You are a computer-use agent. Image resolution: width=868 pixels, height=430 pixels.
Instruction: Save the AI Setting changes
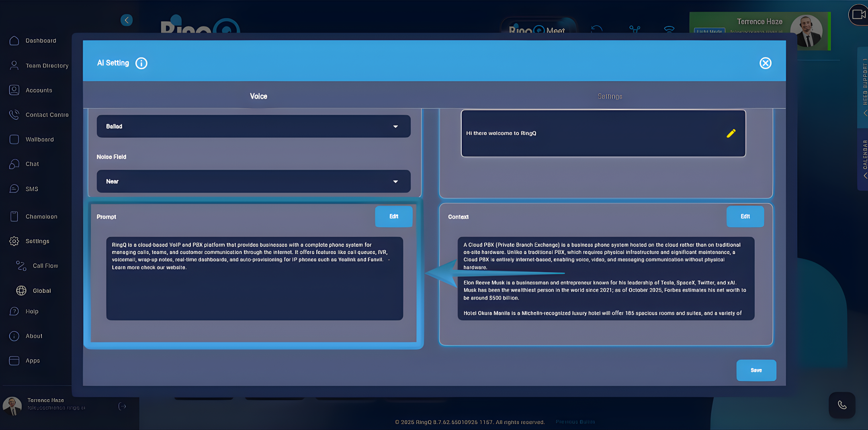756,370
